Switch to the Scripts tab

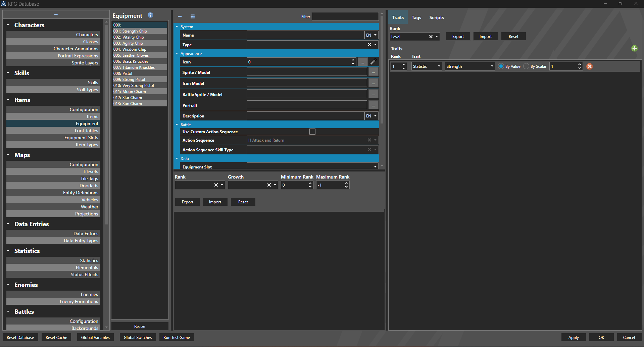click(x=436, y=17)
